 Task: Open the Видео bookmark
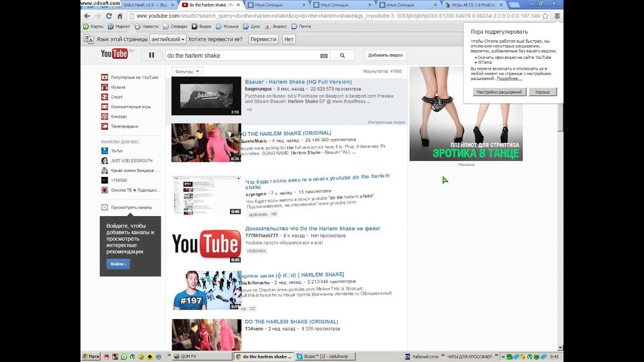[x=202, y=26]
